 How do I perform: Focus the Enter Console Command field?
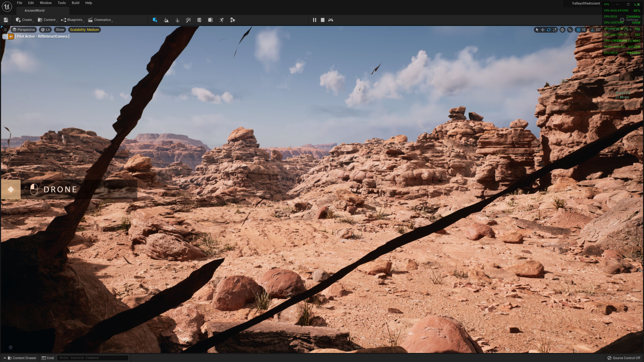point(93,358)
